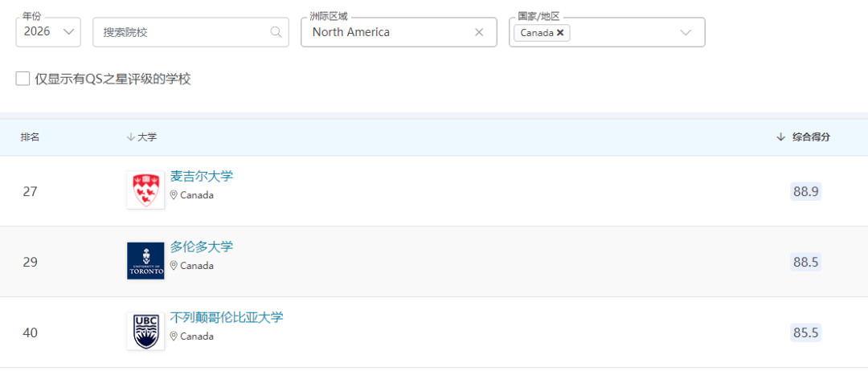Remove the Canada tag from country filter
Screen dimensions: 868x371
(x=560, y=33)
